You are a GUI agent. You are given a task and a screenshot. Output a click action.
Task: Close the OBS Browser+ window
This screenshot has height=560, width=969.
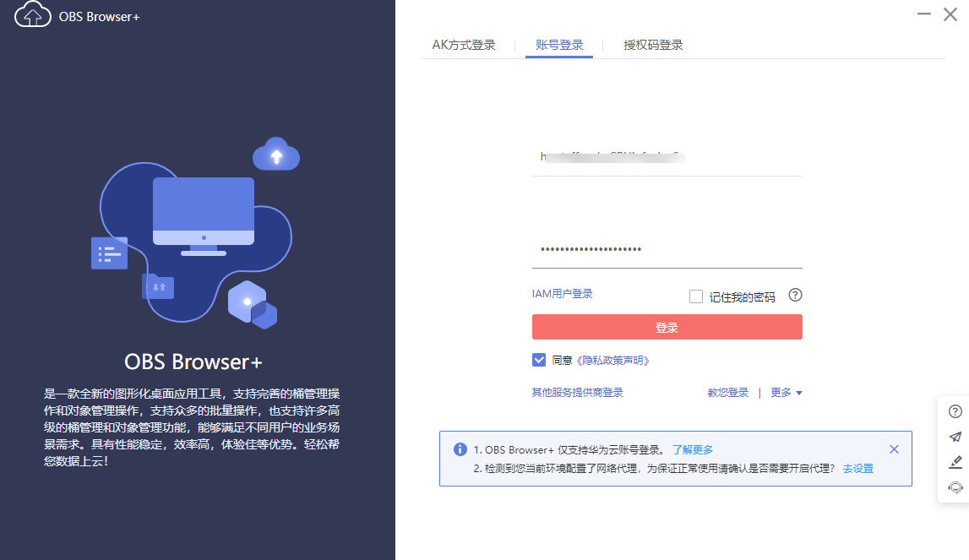950,14
